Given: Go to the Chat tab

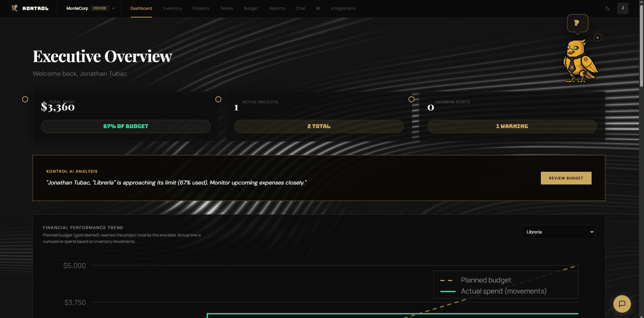Looking at the screenshot, I should (x=301, y=8).
